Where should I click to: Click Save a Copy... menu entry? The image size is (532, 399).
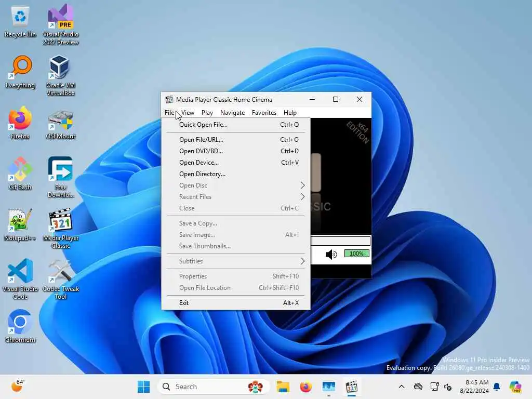[x=236, y=223]
